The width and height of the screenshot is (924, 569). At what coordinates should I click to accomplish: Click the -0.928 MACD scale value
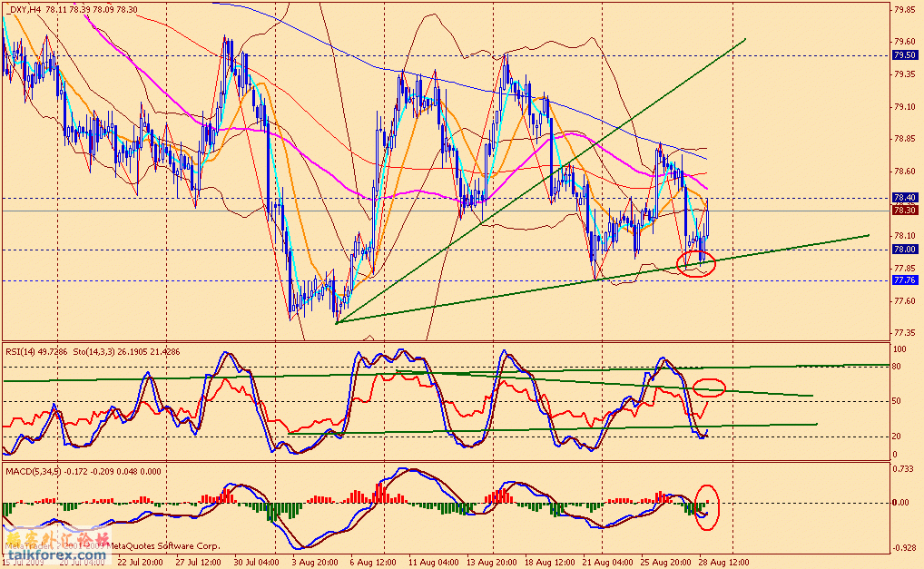905,548
